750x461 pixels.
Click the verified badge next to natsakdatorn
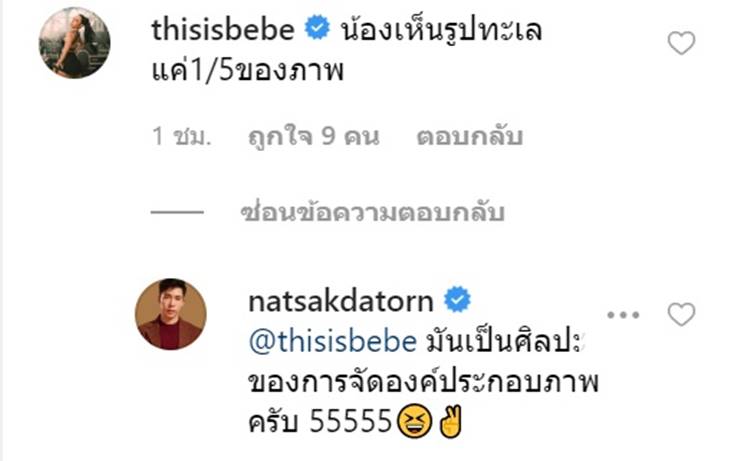point(457,299)
